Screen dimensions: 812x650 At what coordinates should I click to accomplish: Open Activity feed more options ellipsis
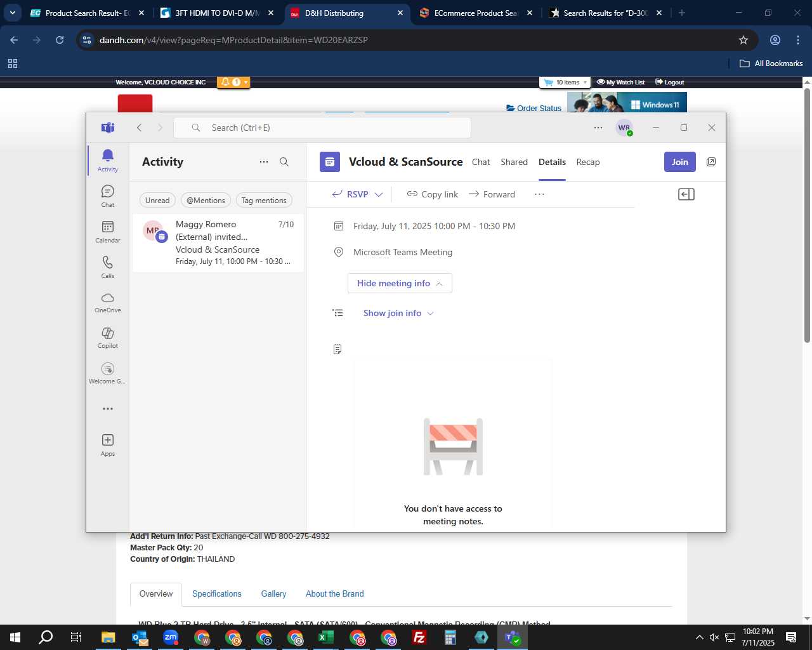tap(264, 162)
